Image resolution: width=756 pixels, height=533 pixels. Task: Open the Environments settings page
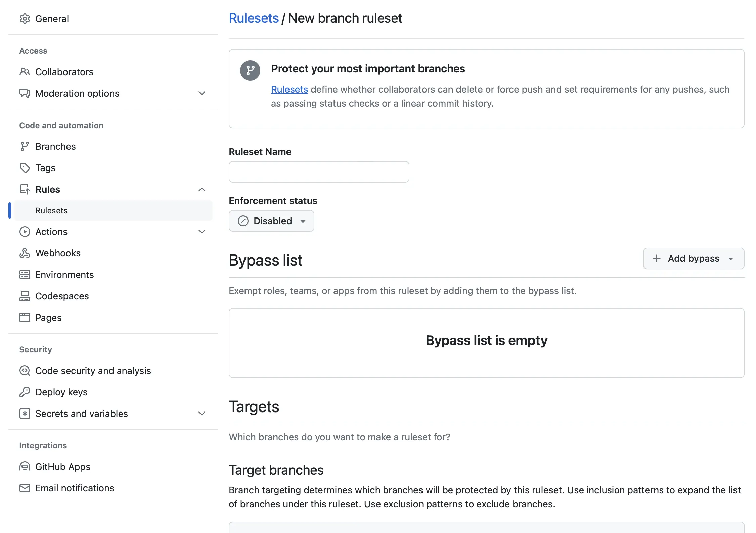click(64, 275)
